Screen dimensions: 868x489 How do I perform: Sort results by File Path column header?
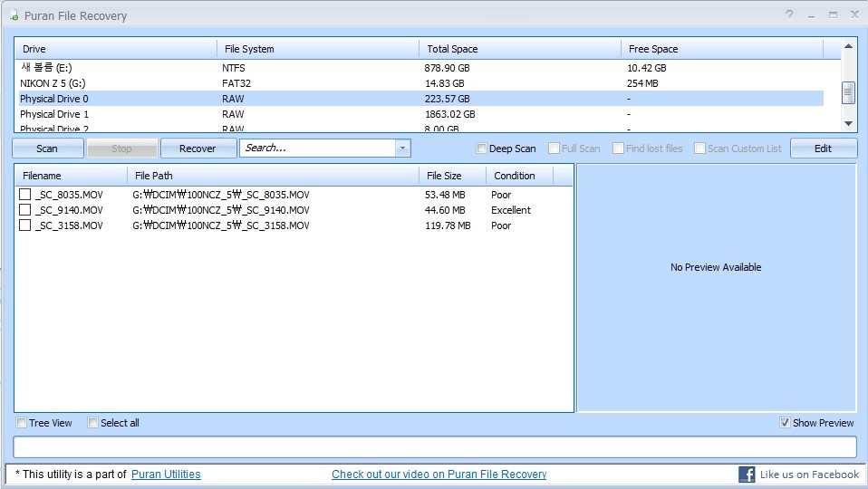(x=274, y=176)
